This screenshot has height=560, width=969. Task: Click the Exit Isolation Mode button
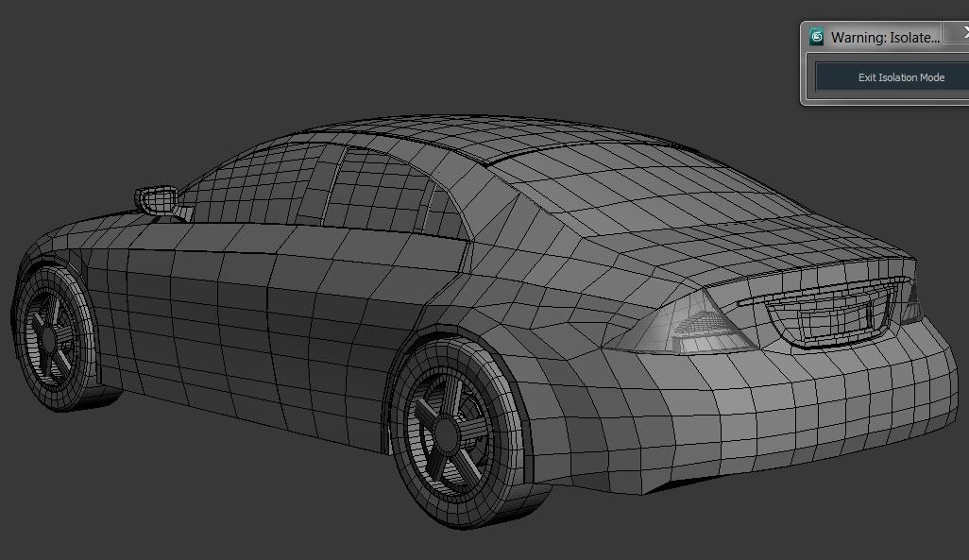[x=894, y=77]
